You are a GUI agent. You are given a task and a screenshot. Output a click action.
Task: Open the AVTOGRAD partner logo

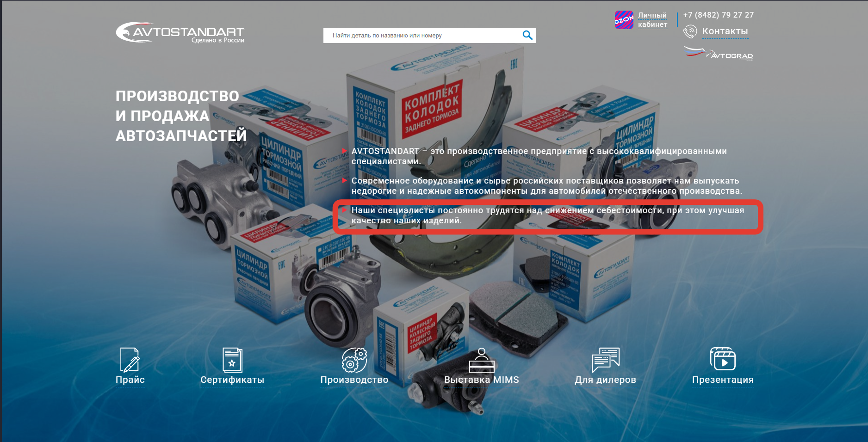(x=718, y=53)
